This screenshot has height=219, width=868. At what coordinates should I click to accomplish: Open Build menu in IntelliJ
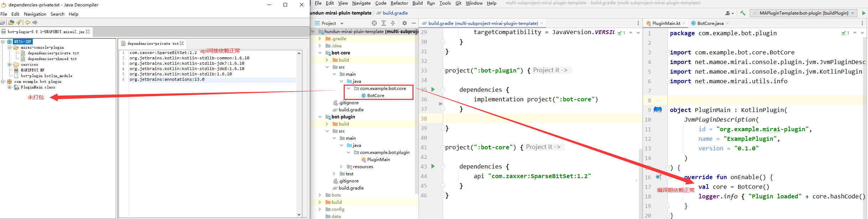coord(417,3)
